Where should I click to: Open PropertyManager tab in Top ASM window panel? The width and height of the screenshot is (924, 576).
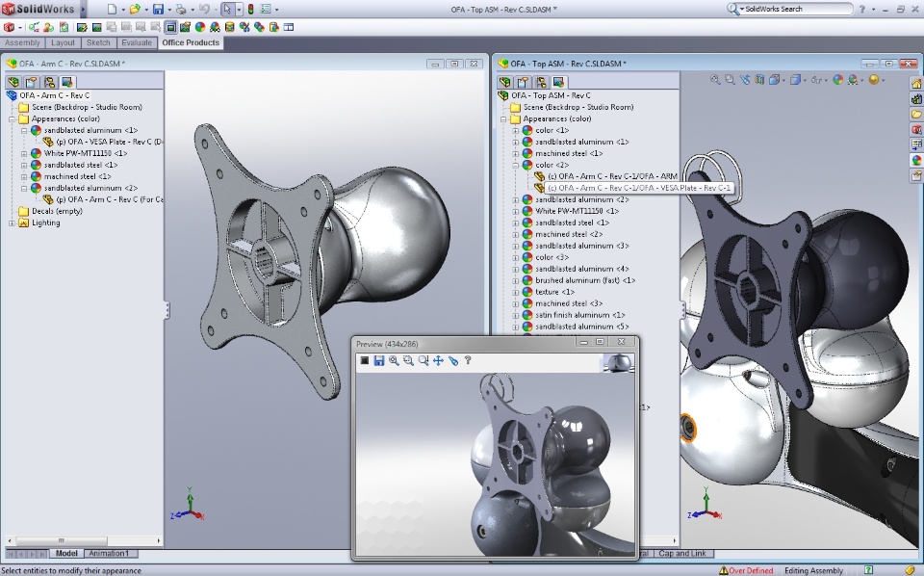pos(523,82)
